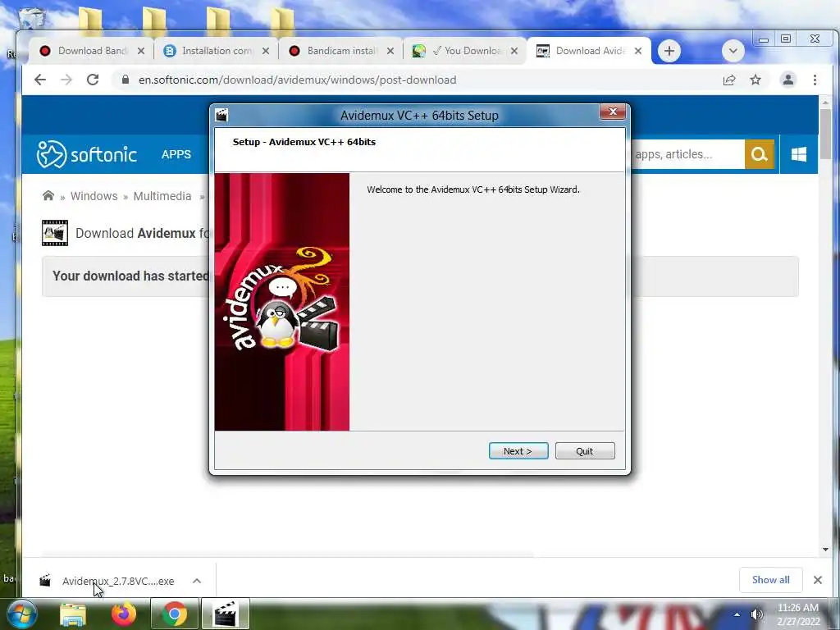Screen dimensions: 840x630
Task: Show hidden tray icons arrow
Action: tap(737, 614)
